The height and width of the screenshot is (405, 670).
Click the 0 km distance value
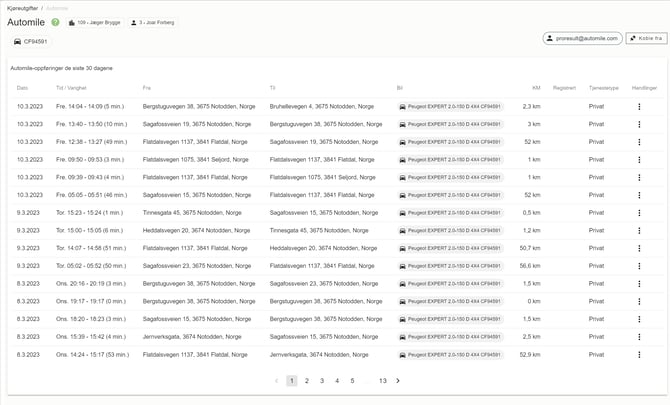click(534, 302)
